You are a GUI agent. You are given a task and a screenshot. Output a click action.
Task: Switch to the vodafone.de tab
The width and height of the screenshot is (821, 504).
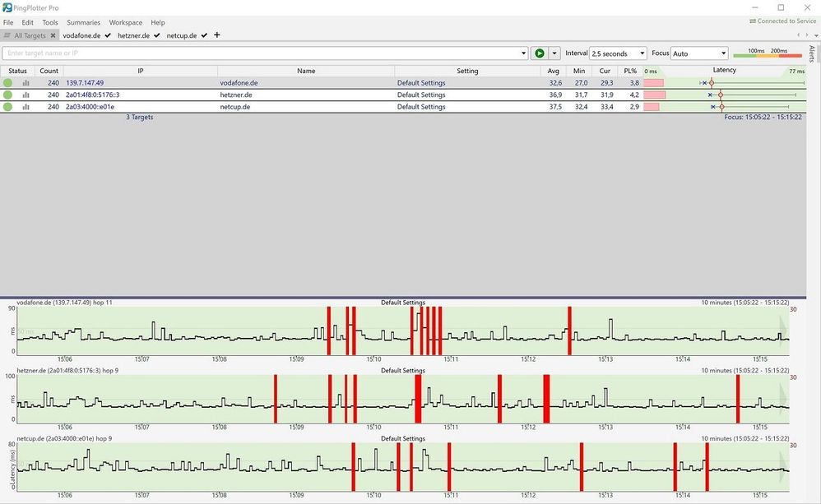[81, 35]
